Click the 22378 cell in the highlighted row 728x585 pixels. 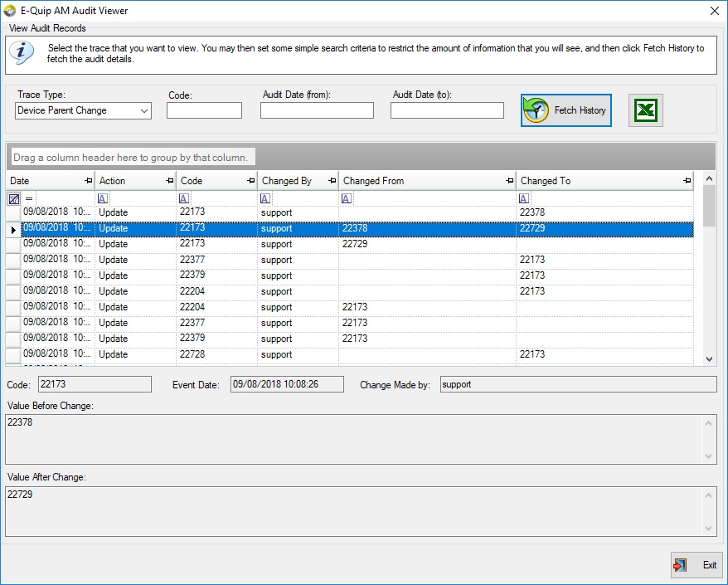click(x=427, y=229)
